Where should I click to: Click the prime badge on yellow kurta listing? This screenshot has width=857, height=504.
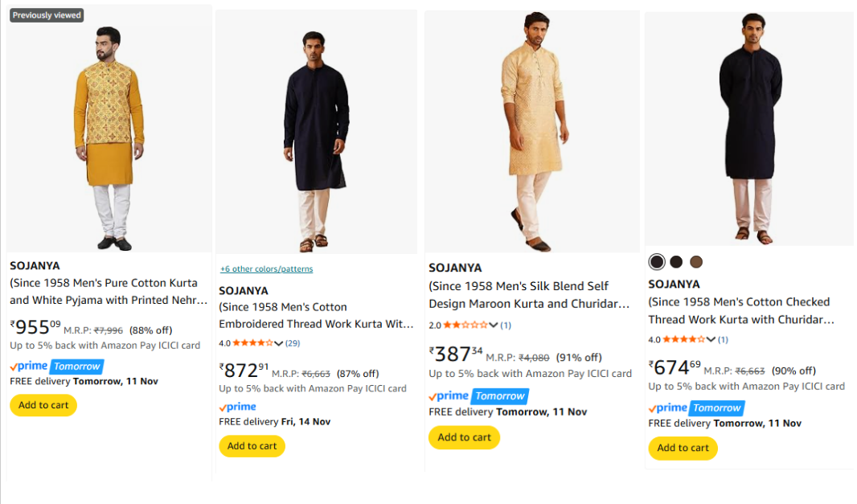[55, 367]
